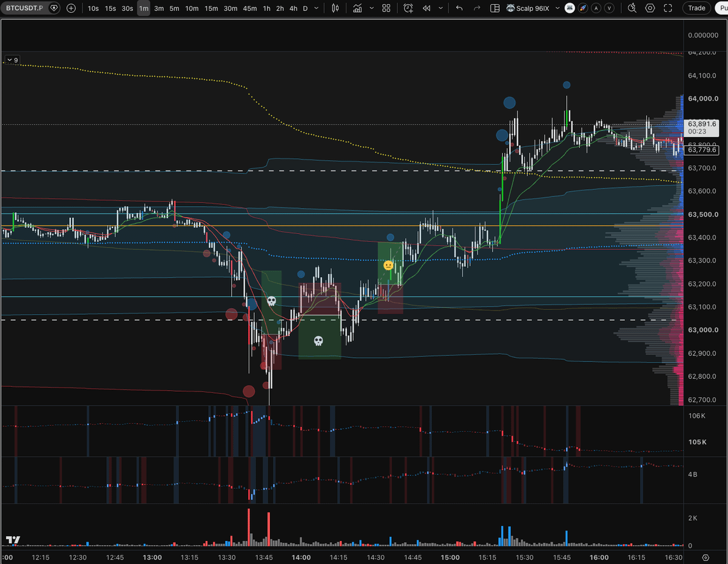Click the 63,500.0 price axis label
The image size is (728, 564).
pos(703,214)
